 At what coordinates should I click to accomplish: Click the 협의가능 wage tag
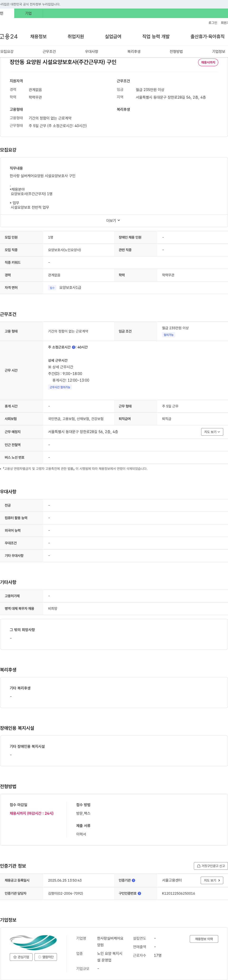coord(169,335)
